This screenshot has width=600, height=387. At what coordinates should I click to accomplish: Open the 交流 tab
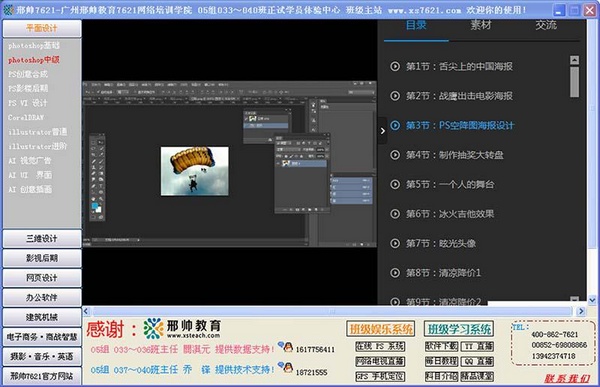click(x=546, y=25)
